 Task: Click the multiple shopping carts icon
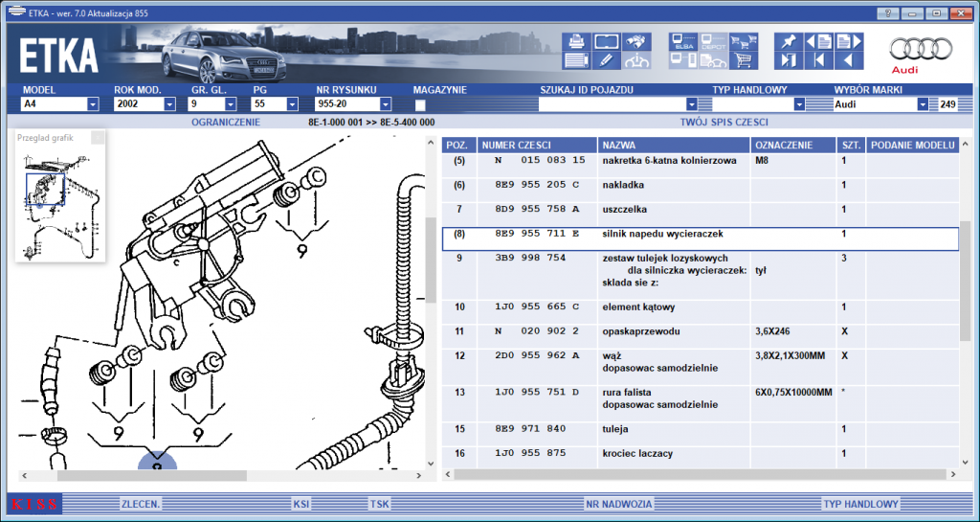coord(744,41)
